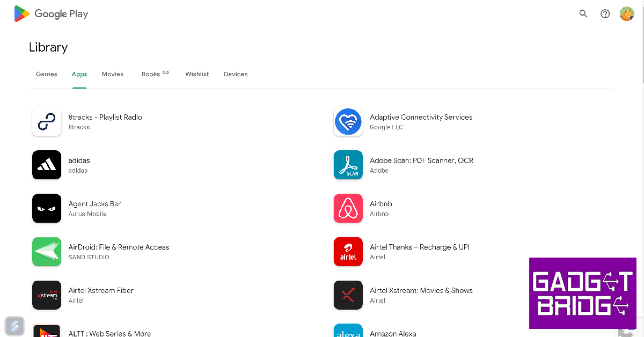644x337 pixels.
Task: Click the adidas app icon
Action: pyautogui.click(x=47, y=165)
